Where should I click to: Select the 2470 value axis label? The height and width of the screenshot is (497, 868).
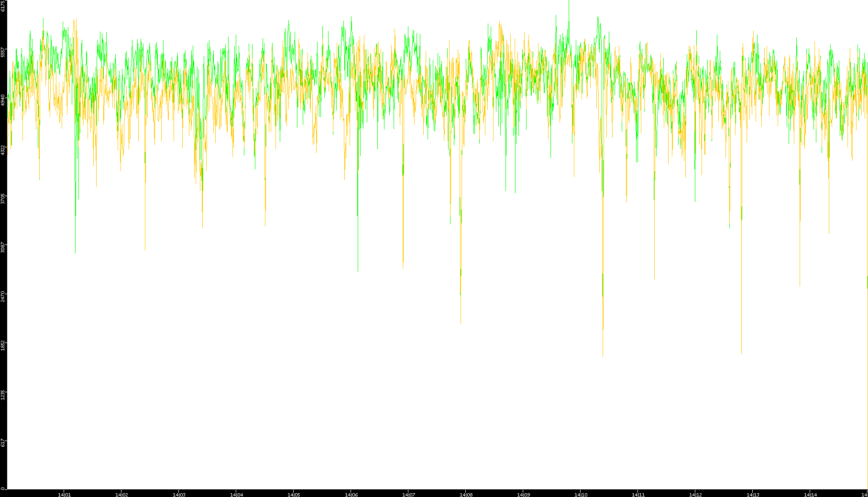(3, 296)
